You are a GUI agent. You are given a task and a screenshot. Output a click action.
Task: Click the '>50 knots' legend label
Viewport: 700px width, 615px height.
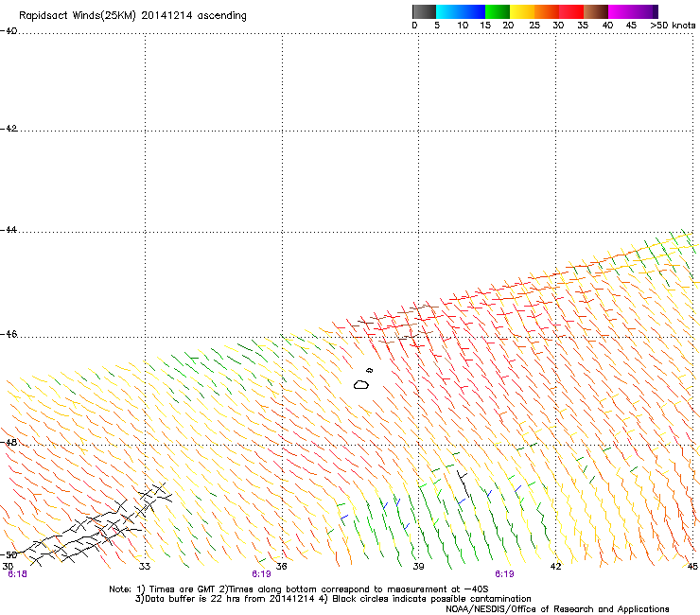[x=673, y=26]
